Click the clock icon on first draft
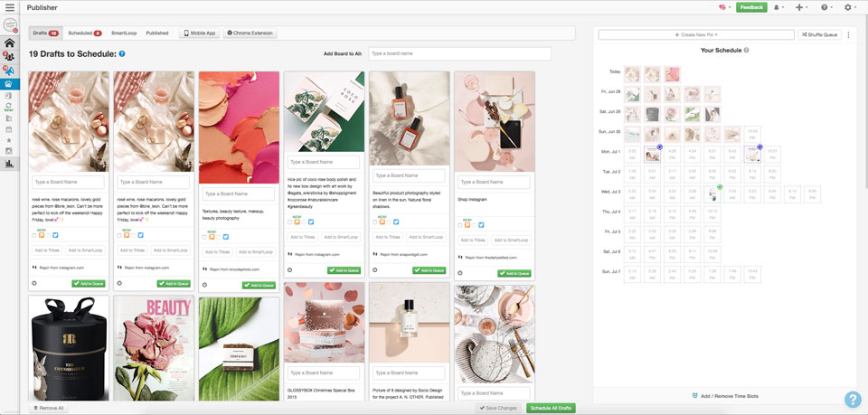 pyautogui.click(x=33, y=283)
